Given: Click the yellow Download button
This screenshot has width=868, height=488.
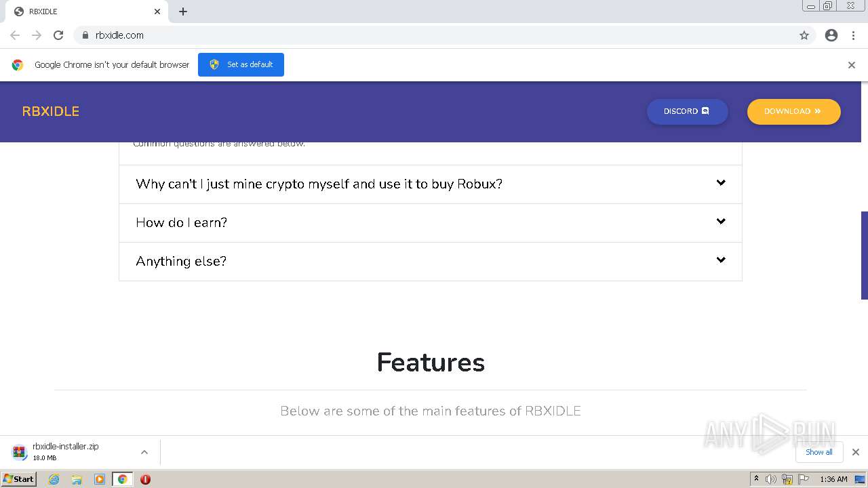Looking at the screenshot, I should 794,111.
